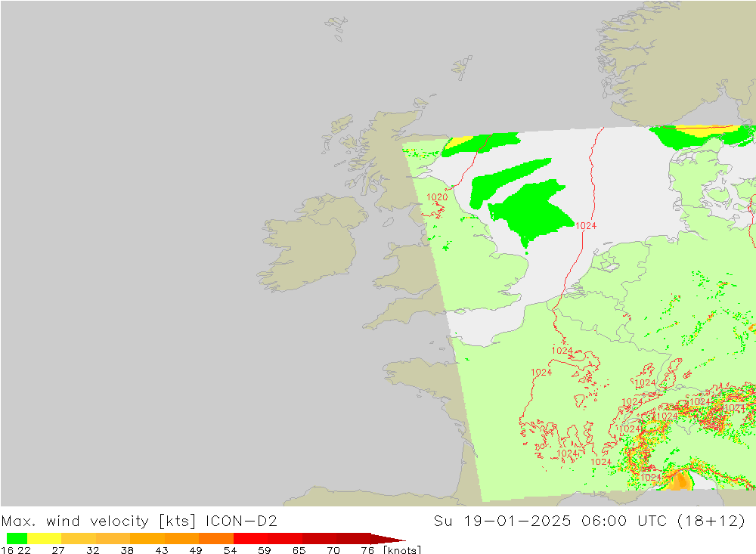Screen dimensions: 756x554
Task: Click legend value '43'
Action: point(162,550)
